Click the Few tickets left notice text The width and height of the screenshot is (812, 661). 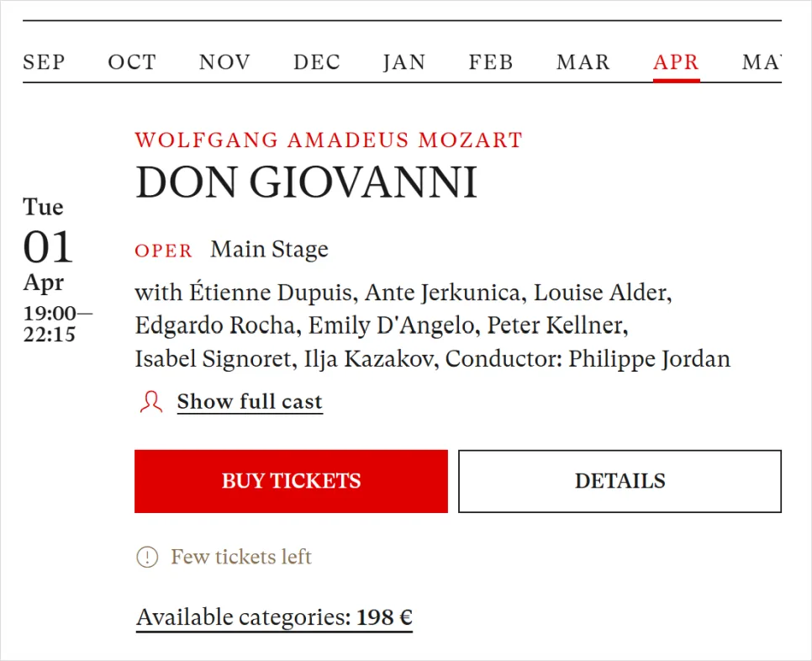click(241, 557)
